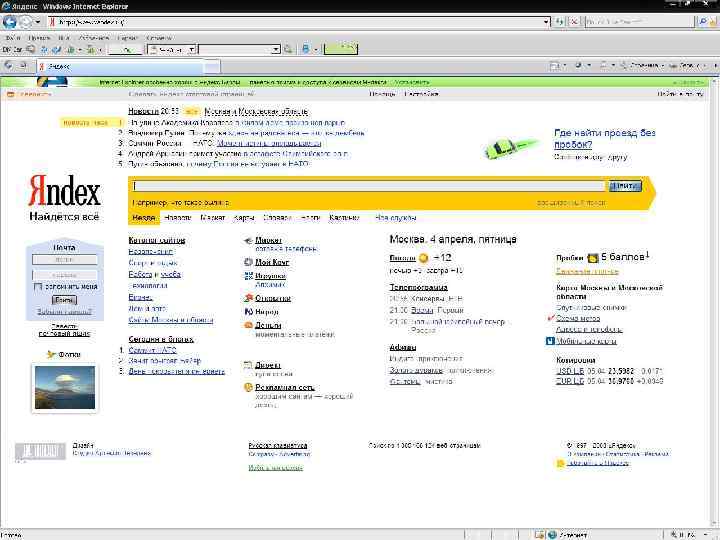Open the Справка menu

tap(159, 38)
